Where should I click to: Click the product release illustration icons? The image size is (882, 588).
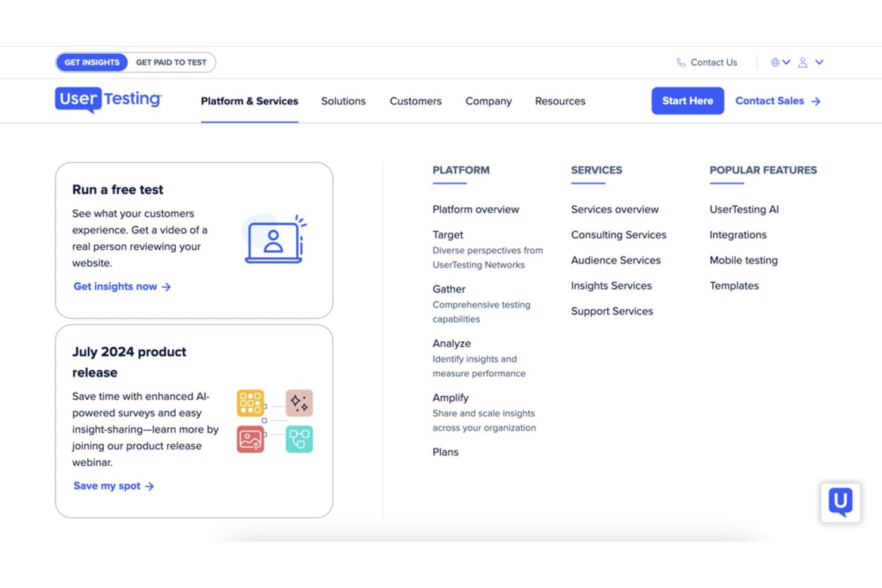(x=275, y=421)
